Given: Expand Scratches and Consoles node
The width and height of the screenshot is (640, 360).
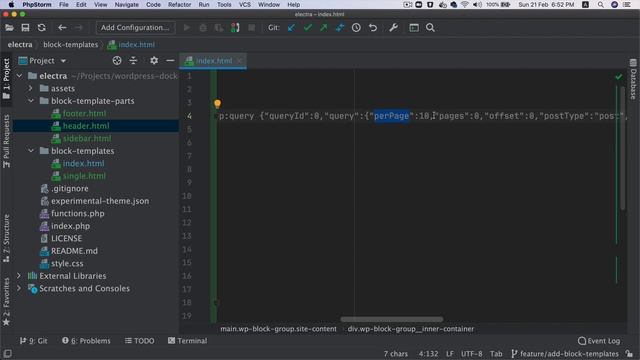Looking at the screenshot, I should tap(19, 289).
